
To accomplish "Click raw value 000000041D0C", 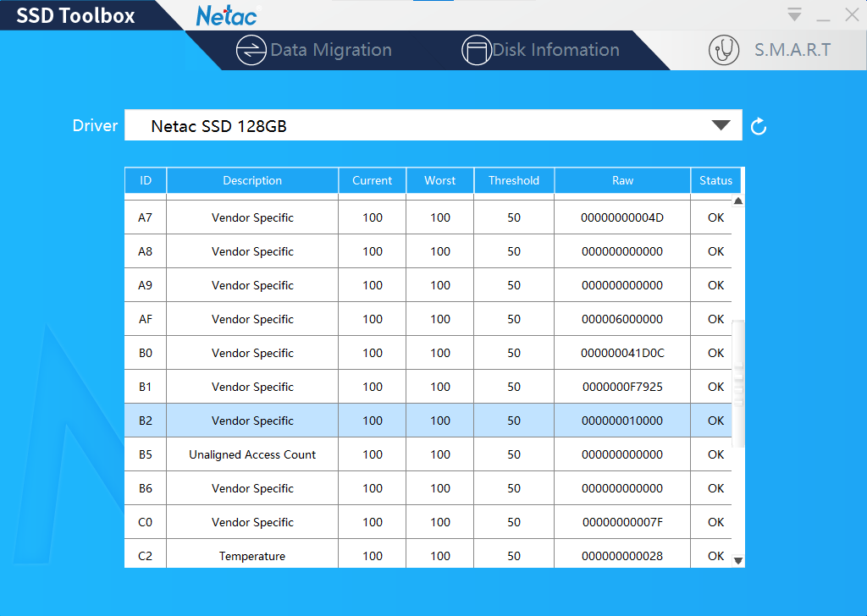I will pos(622,353).
